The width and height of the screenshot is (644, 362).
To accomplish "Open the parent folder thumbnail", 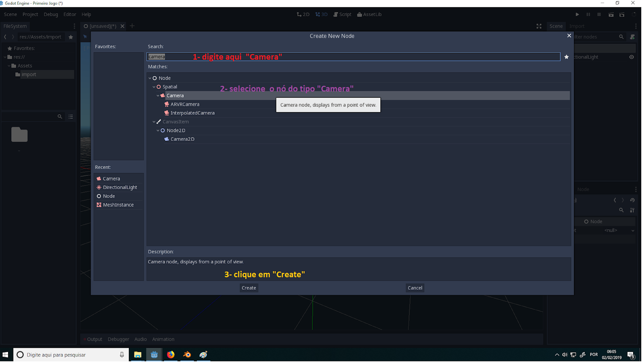I will point(19,135).
